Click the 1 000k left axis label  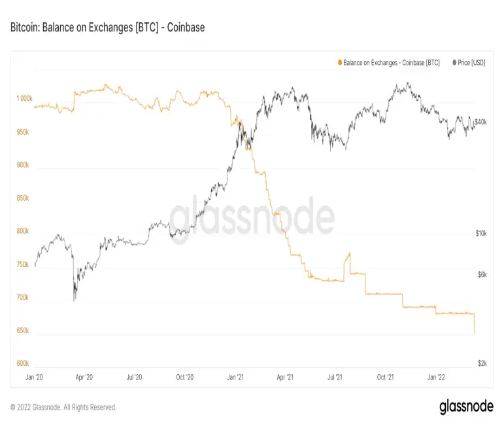24,98
